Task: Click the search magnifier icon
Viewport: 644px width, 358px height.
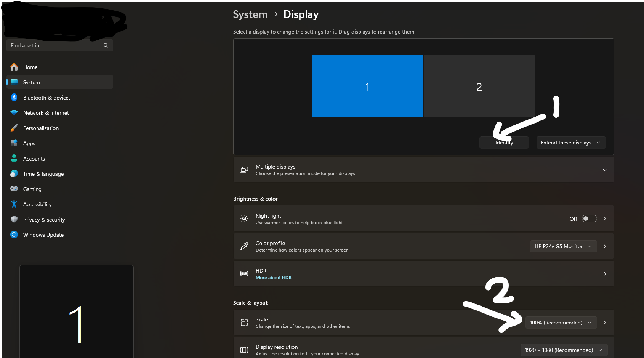Action: (106, 45)
